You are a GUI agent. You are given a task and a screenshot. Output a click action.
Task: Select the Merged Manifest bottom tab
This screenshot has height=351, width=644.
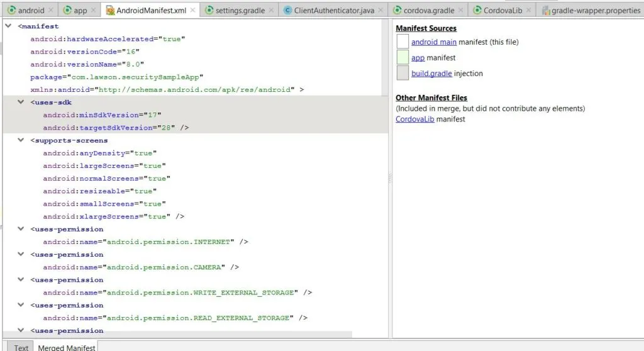click(x=66, y=347)
